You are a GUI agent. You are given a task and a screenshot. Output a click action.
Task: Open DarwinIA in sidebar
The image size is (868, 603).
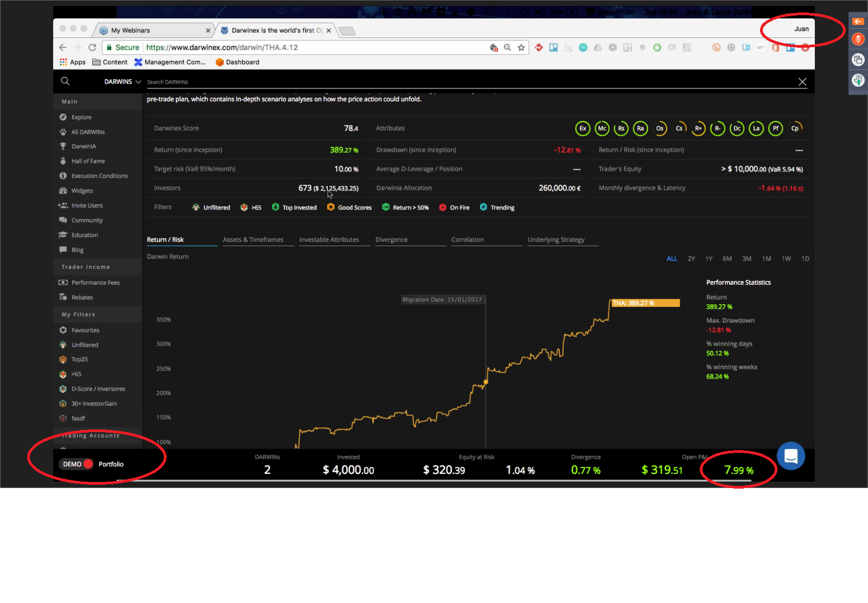tap(84, 146)
